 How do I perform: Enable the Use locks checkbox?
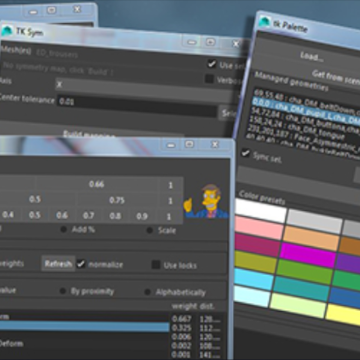(x=156, y=265)
